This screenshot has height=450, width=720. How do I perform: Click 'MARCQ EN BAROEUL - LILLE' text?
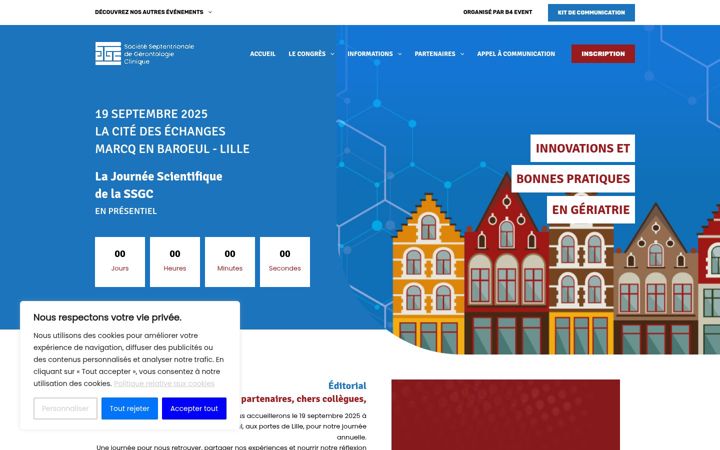pos(172,149)
